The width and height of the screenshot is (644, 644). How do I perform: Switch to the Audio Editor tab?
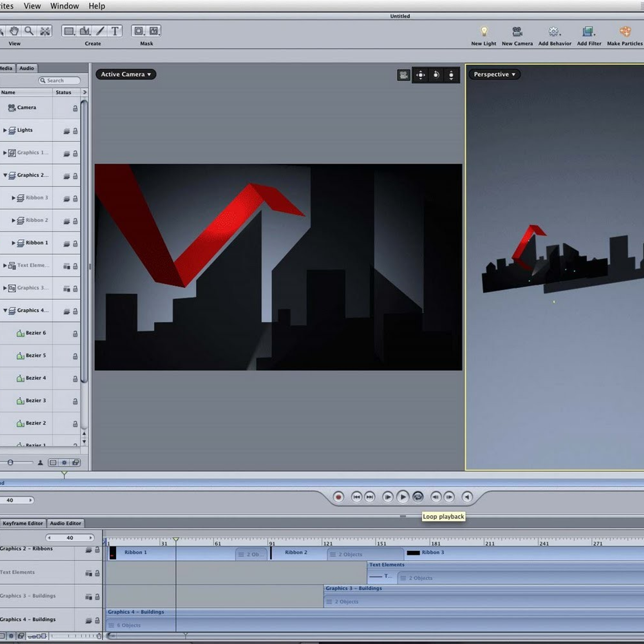(x=66, y=523)
